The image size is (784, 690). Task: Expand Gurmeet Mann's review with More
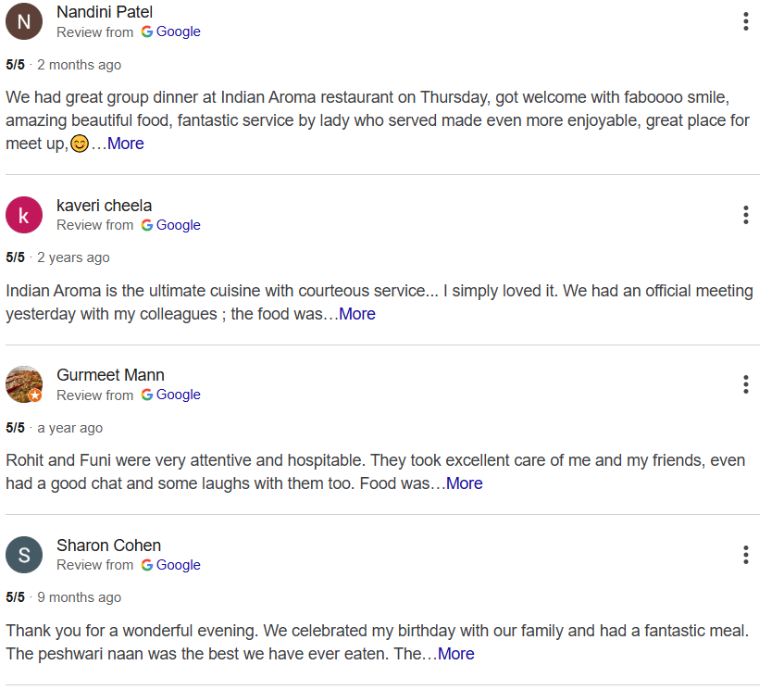click(x=464, y=483)
